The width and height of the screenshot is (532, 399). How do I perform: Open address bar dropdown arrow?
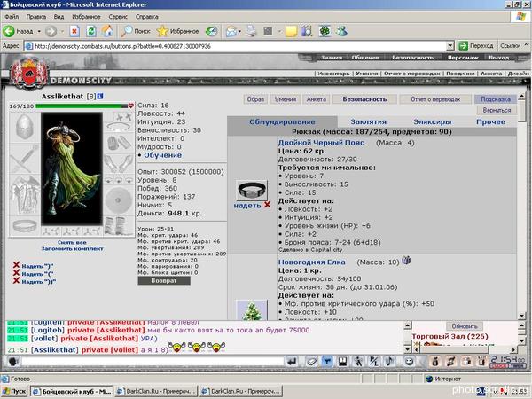pyautogui.click(x=450, y=46)
